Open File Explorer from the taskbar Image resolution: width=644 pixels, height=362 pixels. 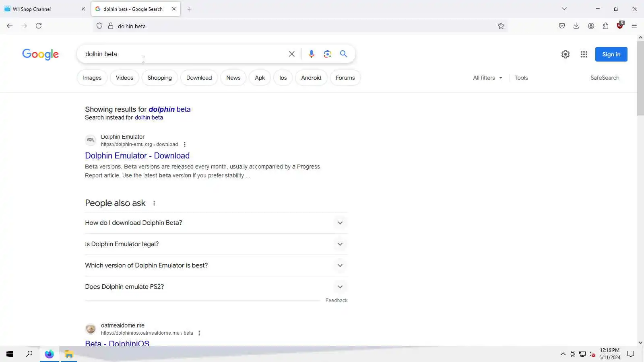[69, 354]
